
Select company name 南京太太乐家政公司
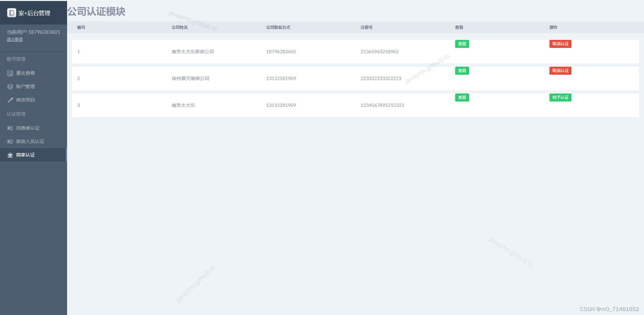pyautogui.click(x=193, y=52)
